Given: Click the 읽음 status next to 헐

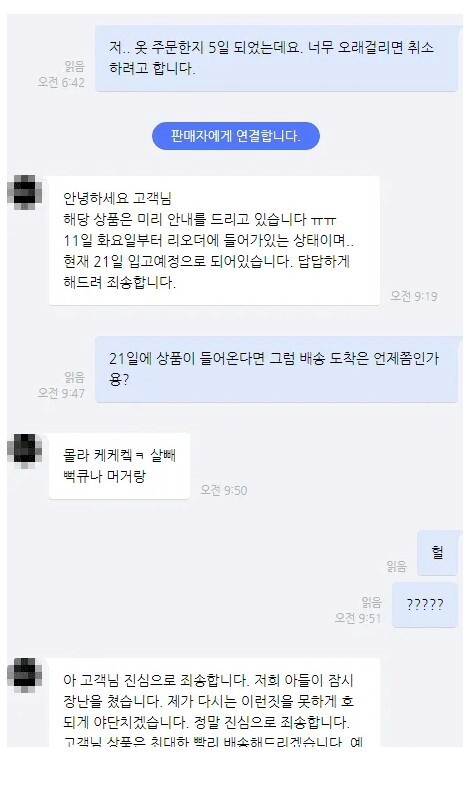Looking at the screenshot, I should tap(396, 566).
